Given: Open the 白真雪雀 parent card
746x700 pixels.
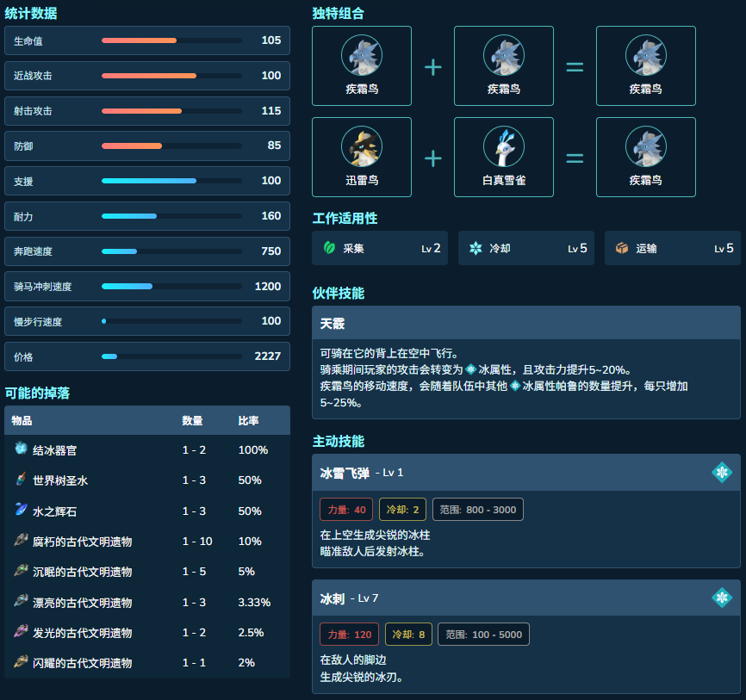Looking at the screenshot, I should (504, 157).
